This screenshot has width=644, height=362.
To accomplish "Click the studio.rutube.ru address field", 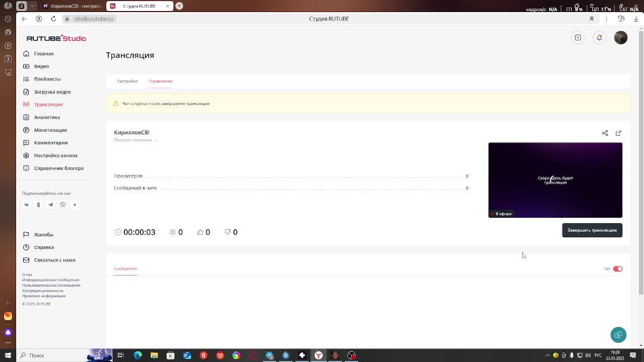I will click(94, 19).
